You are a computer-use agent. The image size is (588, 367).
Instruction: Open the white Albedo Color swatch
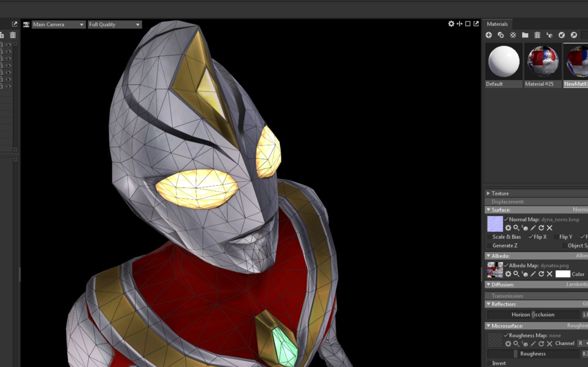pos(562,274)
